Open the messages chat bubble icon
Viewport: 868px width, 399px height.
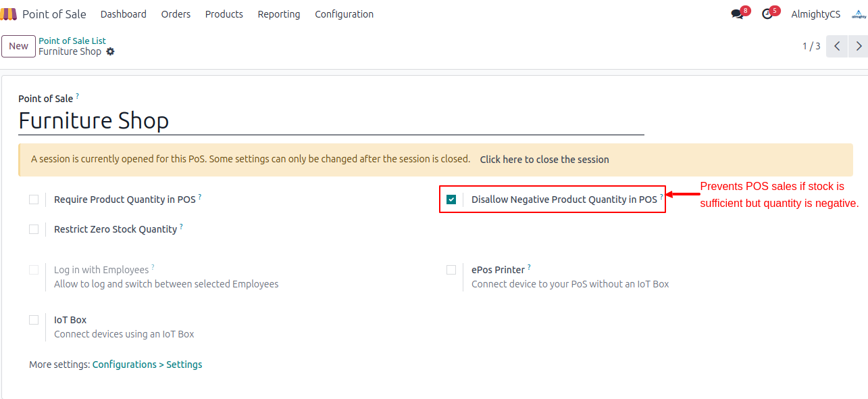(736, 14)
